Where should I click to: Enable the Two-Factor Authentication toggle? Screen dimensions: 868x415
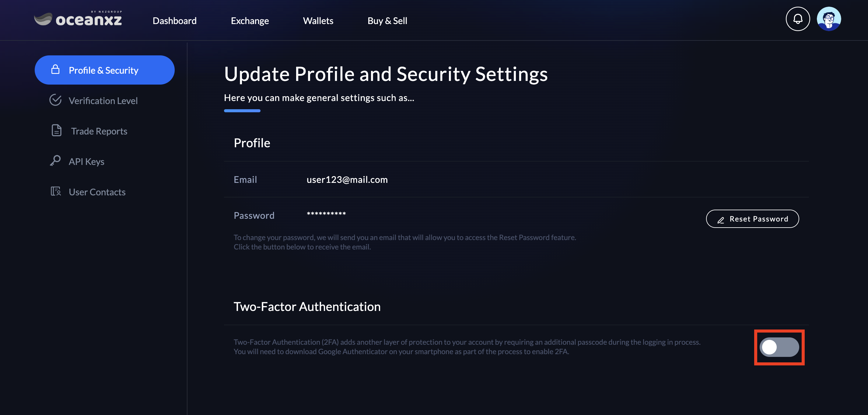(779, 347)
